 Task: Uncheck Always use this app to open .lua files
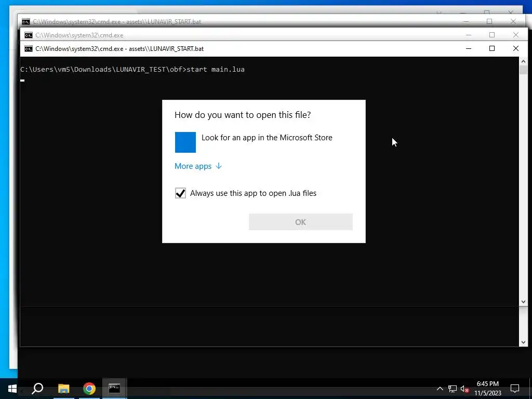tap(180, 193)
